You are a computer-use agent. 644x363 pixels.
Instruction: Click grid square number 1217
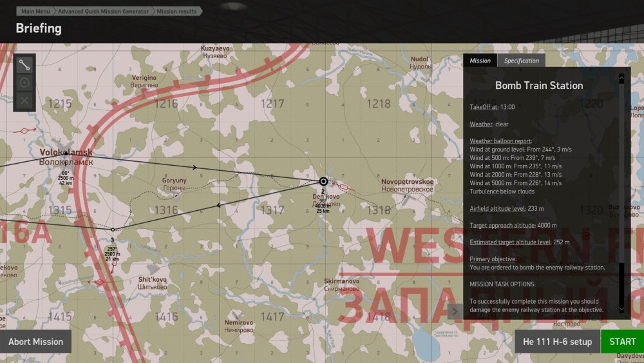click(x=272, y=104)
